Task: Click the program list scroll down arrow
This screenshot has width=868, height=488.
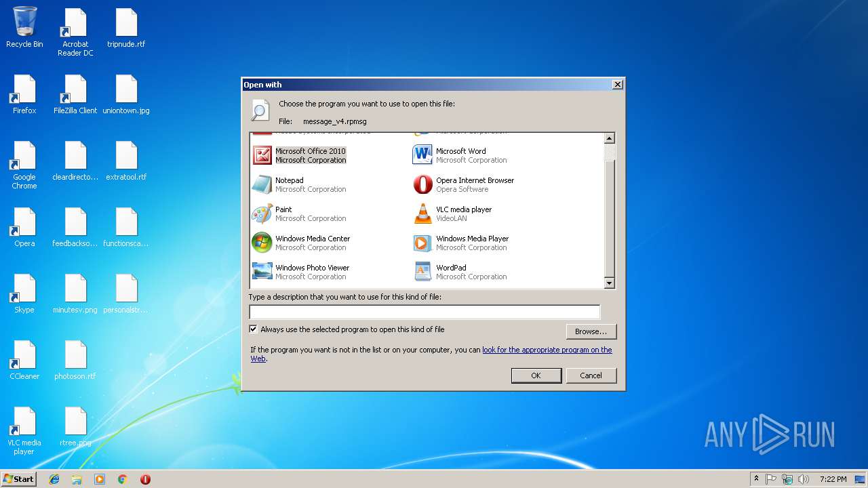Action: [x=609, y=283]
